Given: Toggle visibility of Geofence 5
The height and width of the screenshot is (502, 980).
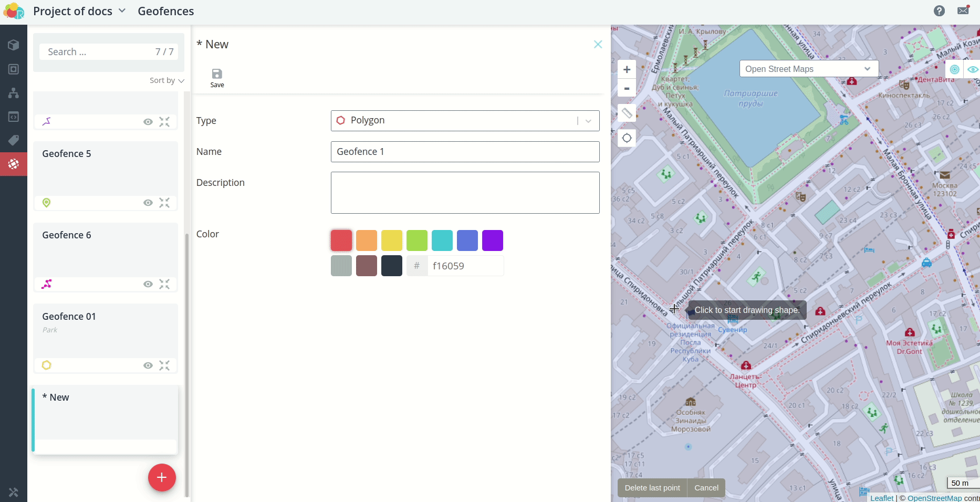Looking at the screenshot, I should pyautogui.click(x=148, y=203).
